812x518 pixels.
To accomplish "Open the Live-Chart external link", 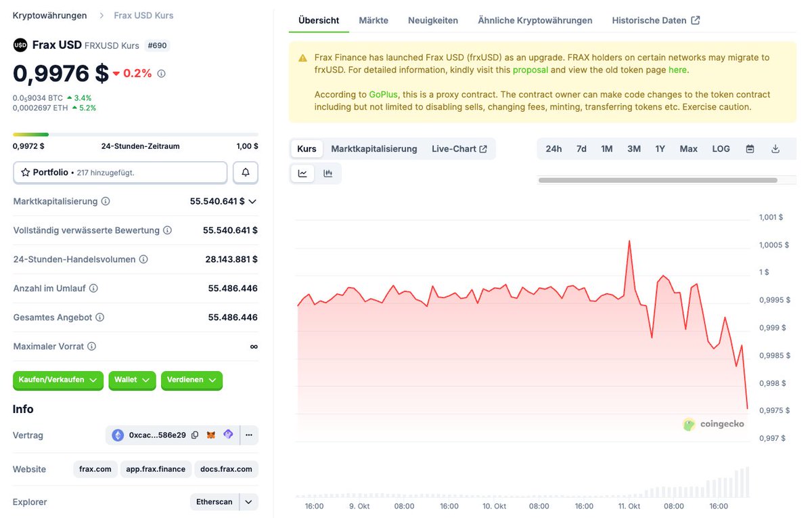I will point(459,149).
